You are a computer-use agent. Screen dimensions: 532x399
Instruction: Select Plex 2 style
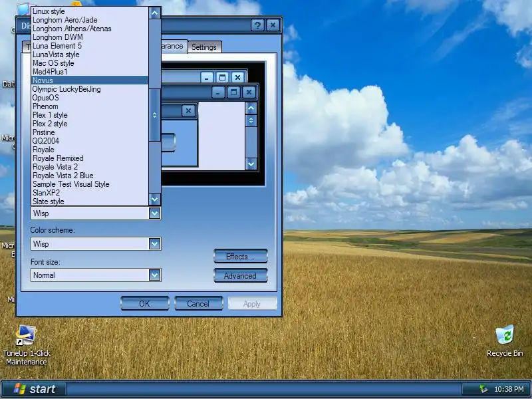coord(90,124)
